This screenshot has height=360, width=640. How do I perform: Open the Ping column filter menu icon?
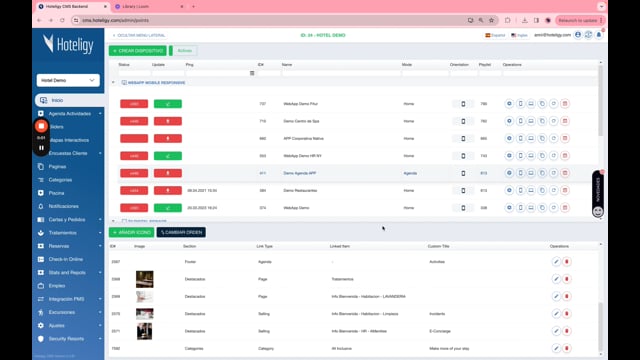252,73
